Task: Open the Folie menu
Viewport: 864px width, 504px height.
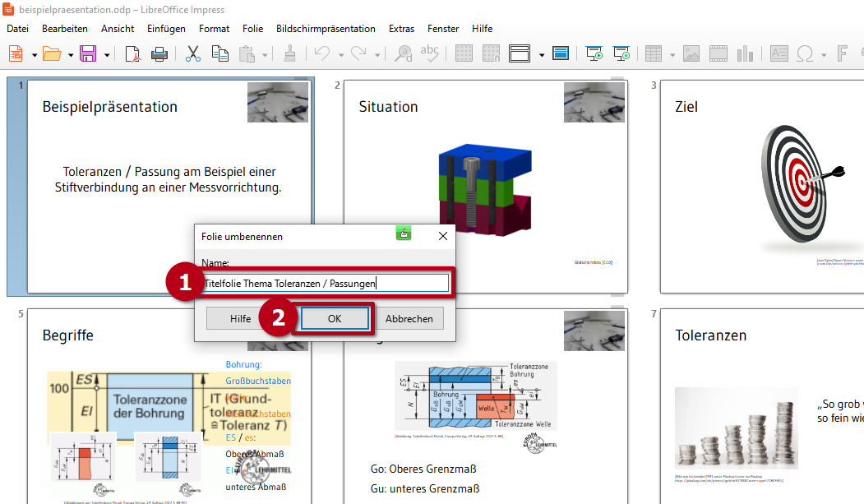Action: tap(252, 29)
